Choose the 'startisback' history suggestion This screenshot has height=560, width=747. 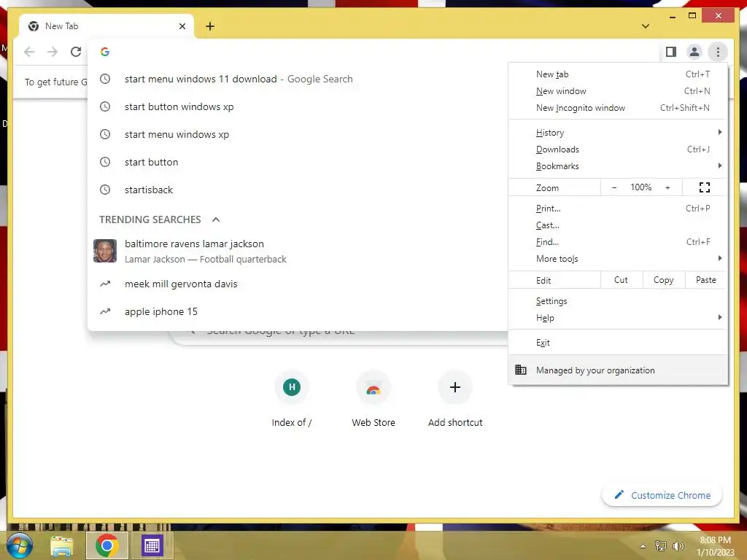298,190
